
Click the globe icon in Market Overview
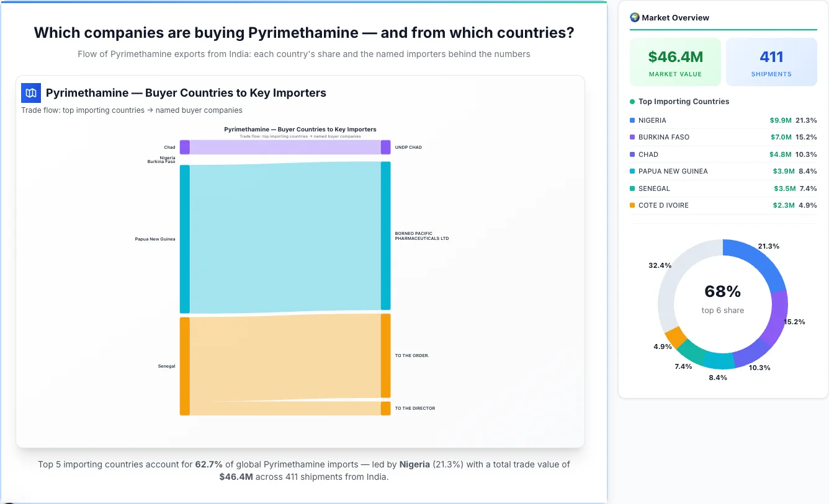(634, 17)
